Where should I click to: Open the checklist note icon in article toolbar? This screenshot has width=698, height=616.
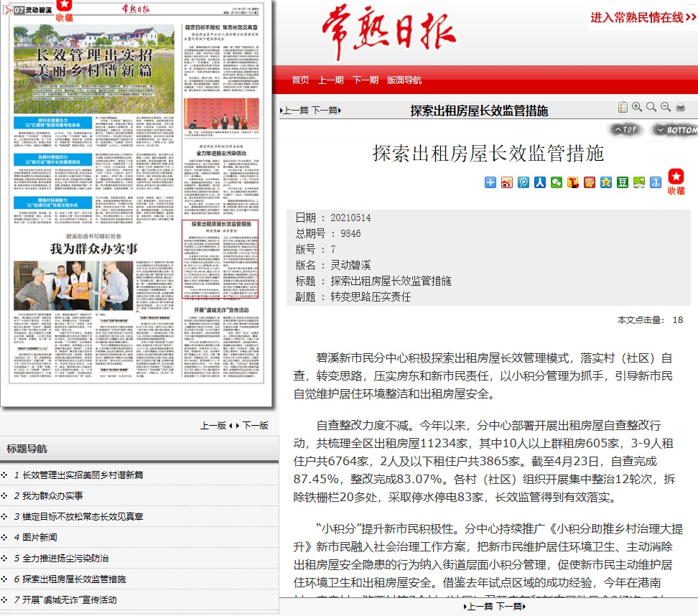pyautogui.click(x=623, y=107)
